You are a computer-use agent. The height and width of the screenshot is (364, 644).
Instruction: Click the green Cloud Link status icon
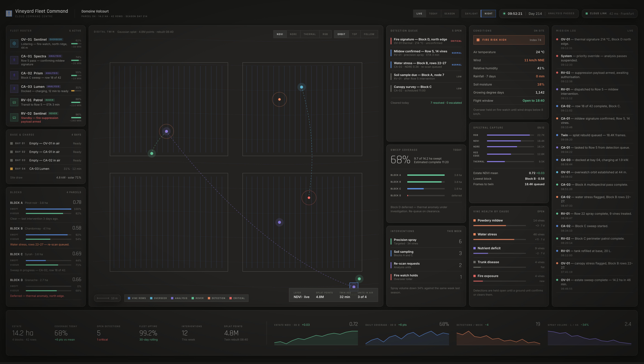click(587, 14)
